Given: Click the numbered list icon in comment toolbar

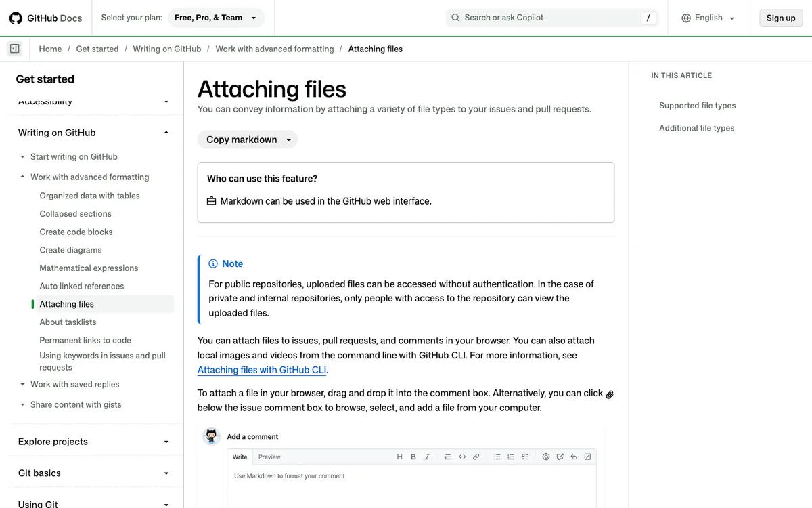Looking at the screenshot, I should tap(511, 457).
